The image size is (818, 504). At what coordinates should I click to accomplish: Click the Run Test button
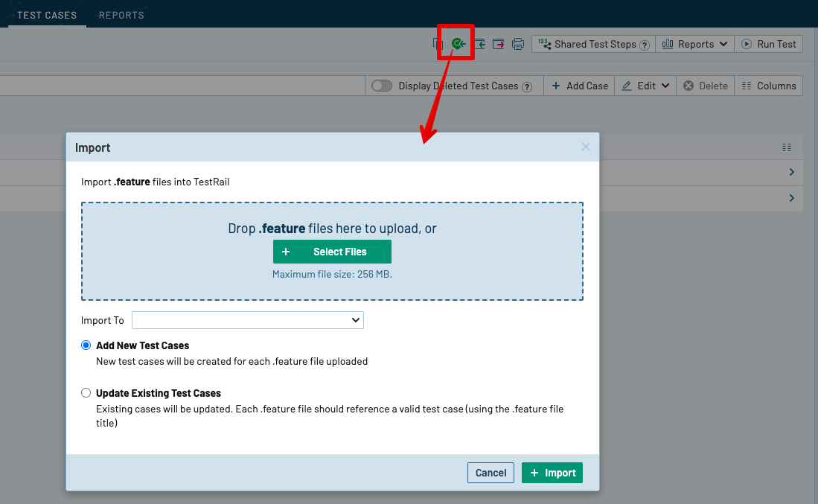click(768, 45)
